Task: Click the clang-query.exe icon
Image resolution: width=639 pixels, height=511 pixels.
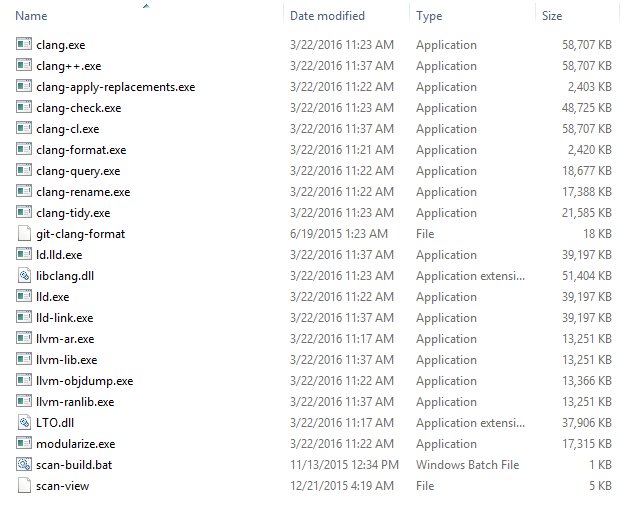Action: click(x=24, y=170)
